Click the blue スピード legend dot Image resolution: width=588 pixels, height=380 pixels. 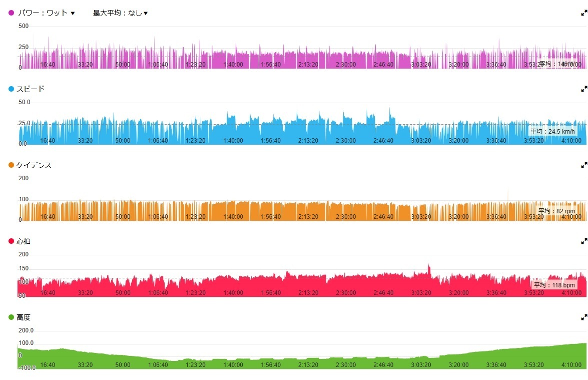[11, 89]
